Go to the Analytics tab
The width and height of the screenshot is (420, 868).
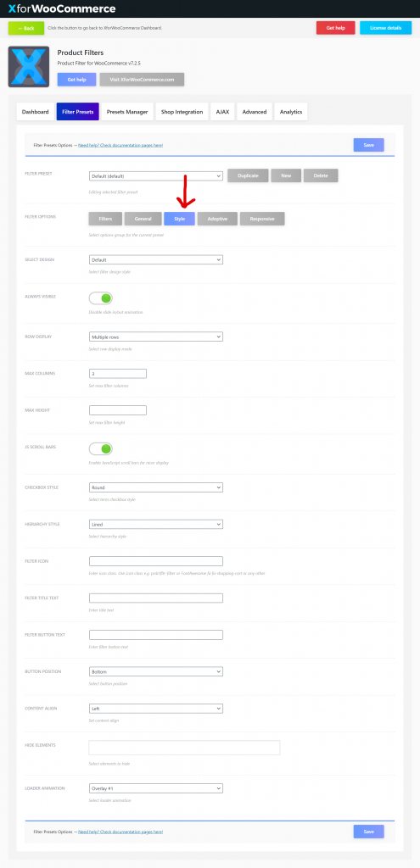[x=291, y=112]
